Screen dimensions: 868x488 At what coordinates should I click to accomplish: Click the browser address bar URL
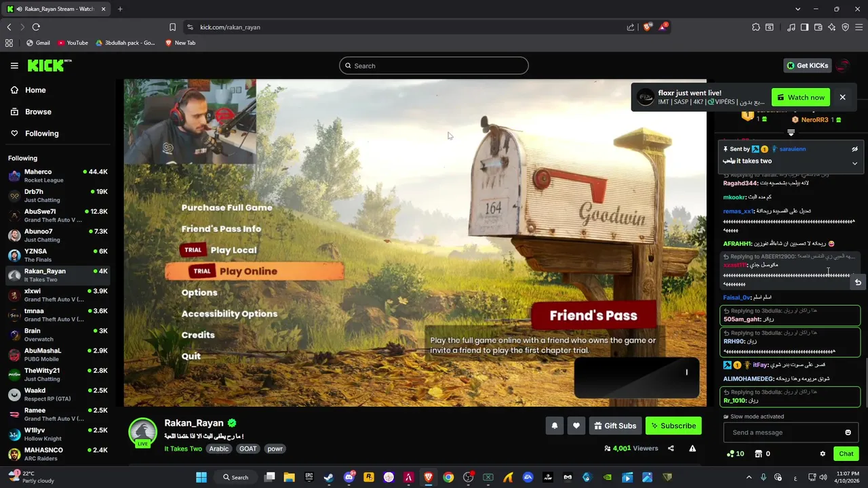[230, 27]
